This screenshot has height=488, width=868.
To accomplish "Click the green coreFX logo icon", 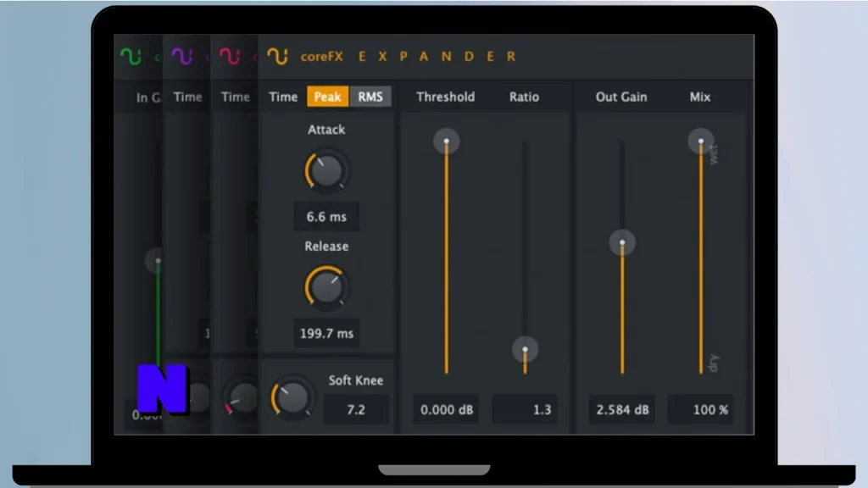I will point(131,57).
